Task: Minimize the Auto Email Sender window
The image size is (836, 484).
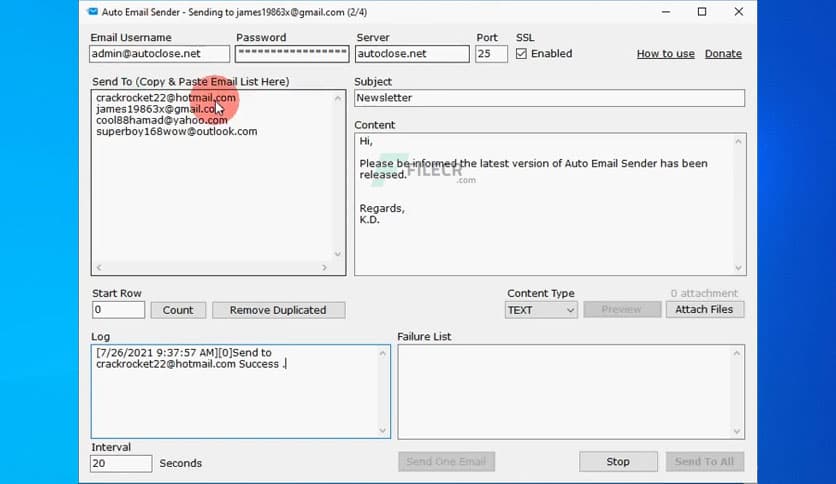Action: [x=666, y=12]
